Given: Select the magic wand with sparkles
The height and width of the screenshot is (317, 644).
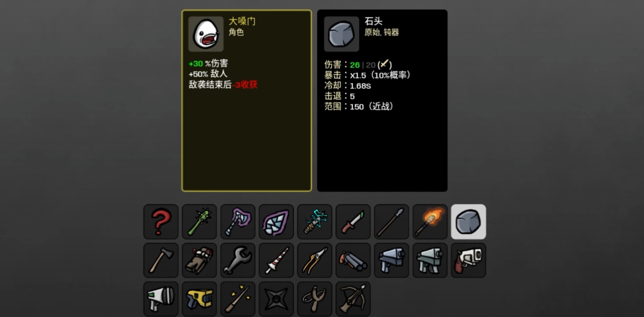Looking at the screenshot, I should [x=238, y=299].
